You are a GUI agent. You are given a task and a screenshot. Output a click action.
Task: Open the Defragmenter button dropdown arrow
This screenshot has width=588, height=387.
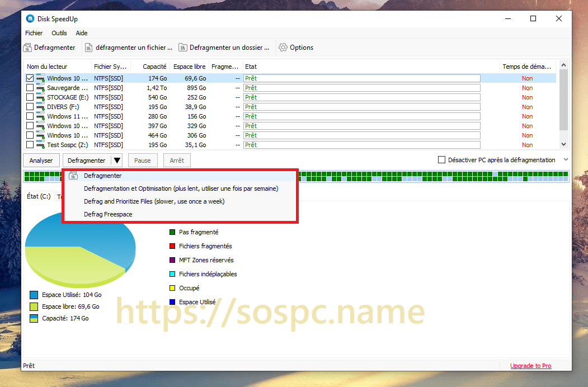[117, 161]
